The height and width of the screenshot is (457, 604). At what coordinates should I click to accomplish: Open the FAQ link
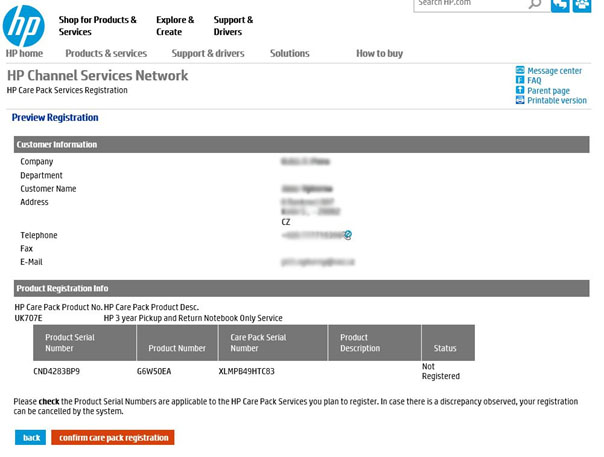point(534,81)
